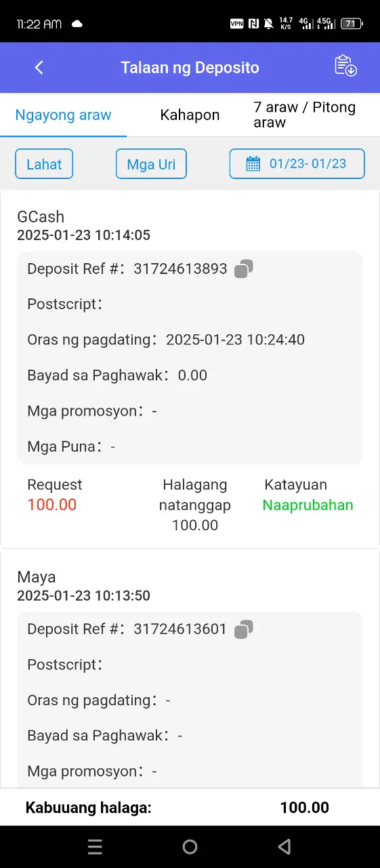Tap the Kabuuang halaga total bar
Screen dimensions: 380x868
point(190,807)
